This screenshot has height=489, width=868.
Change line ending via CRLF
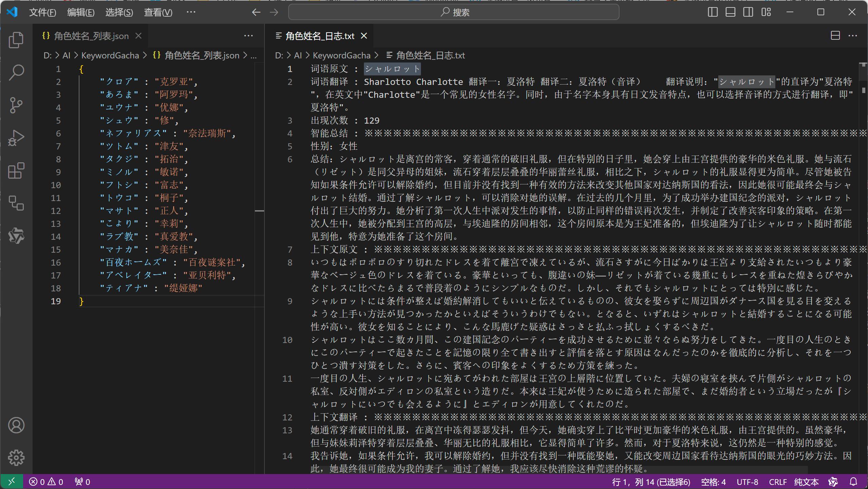(778, 482)
